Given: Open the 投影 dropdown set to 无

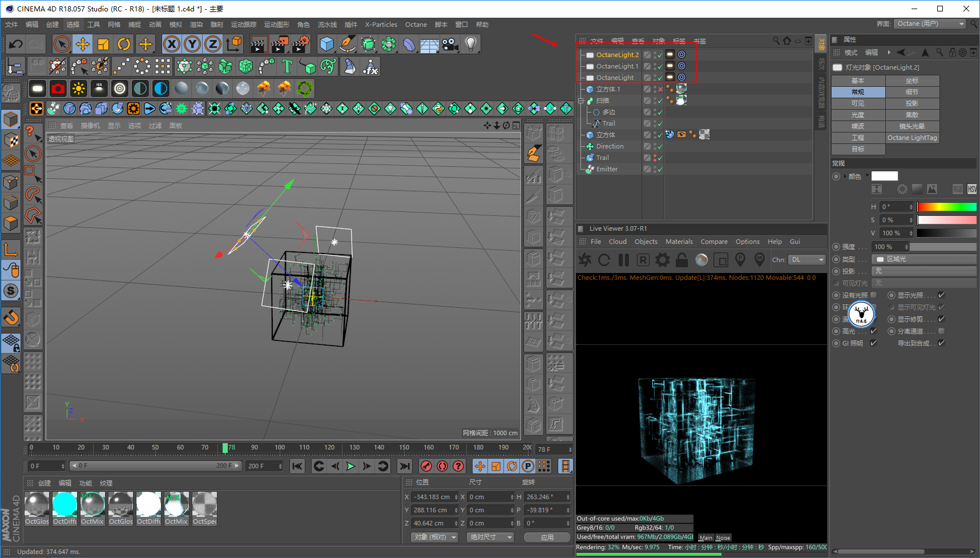Looking at the screenshot, I should coord(923,271).
